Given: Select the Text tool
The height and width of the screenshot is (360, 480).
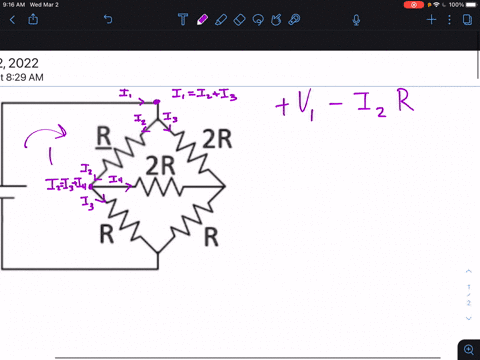Looking at the screenshot, I should (183, 20).
